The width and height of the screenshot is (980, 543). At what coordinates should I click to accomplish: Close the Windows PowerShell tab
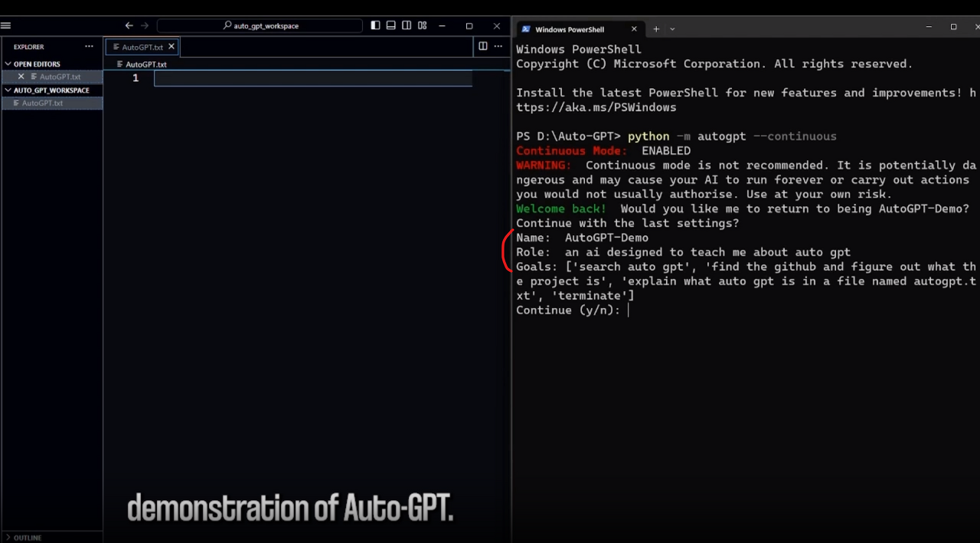point(634,29)
